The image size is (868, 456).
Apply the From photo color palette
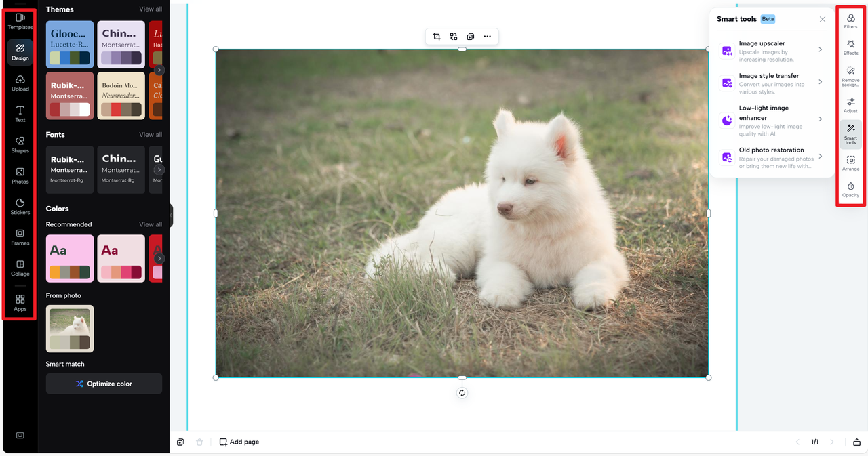[x=70, y=329]
